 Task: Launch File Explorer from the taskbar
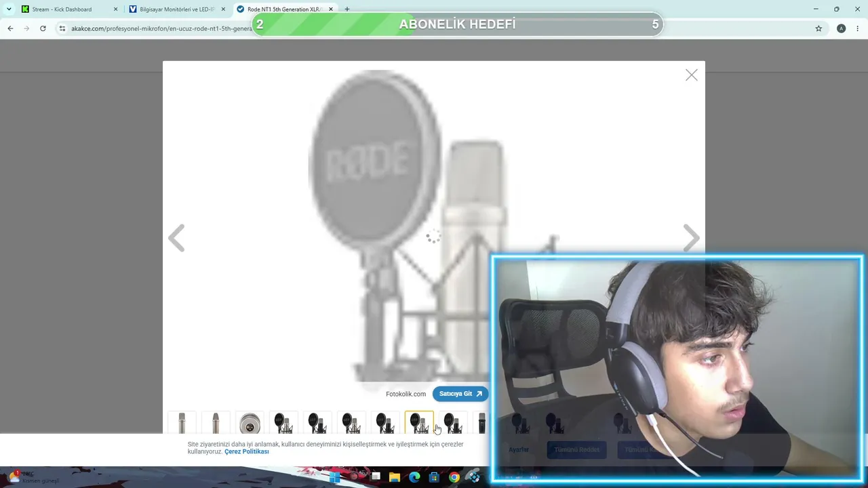tap(395, 477)
